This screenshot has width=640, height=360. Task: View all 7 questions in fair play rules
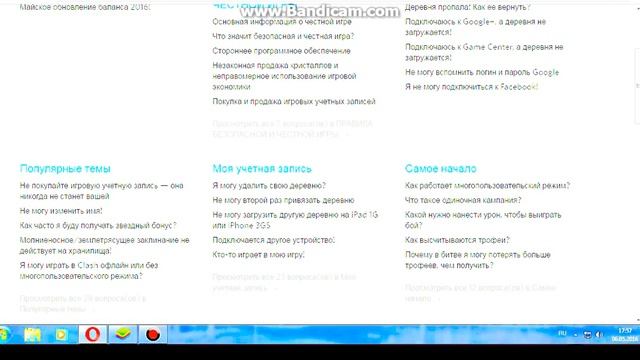click(292, 129)
